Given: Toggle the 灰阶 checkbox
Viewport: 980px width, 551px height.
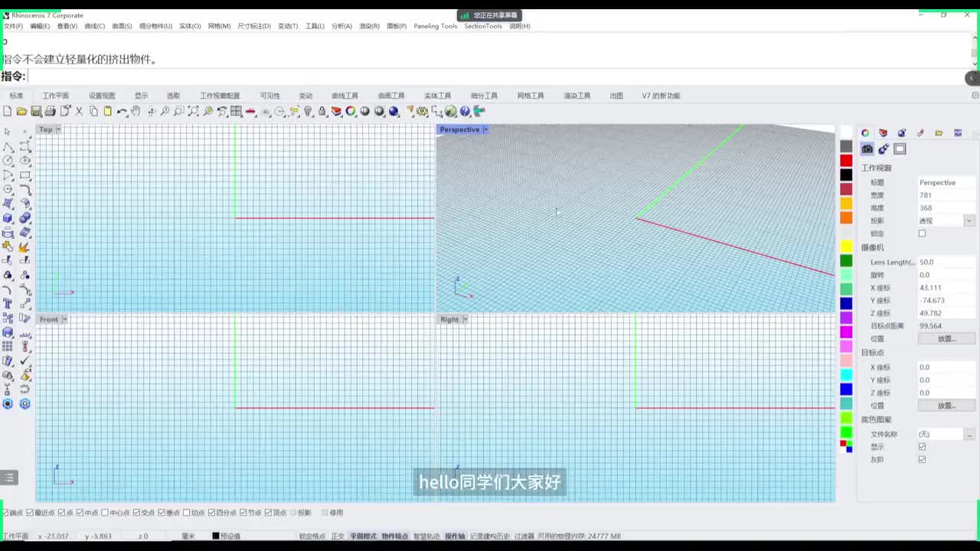Looking at the screenshot, I should point(922,460).
